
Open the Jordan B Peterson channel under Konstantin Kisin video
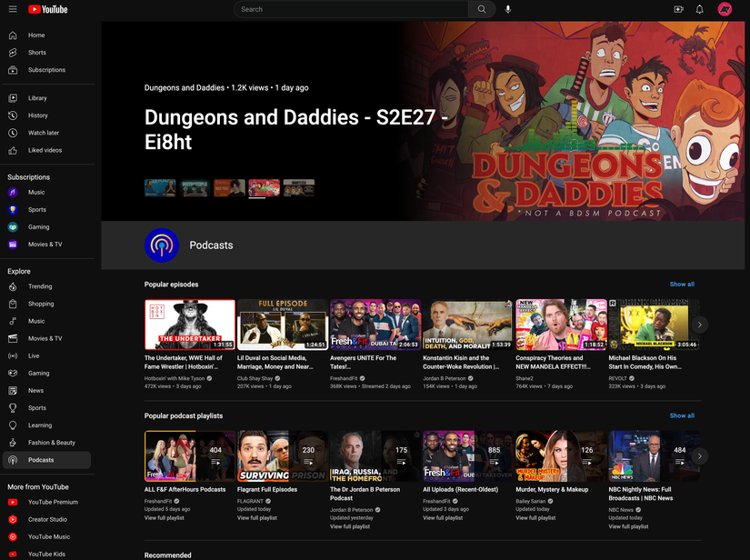(445, 378)
